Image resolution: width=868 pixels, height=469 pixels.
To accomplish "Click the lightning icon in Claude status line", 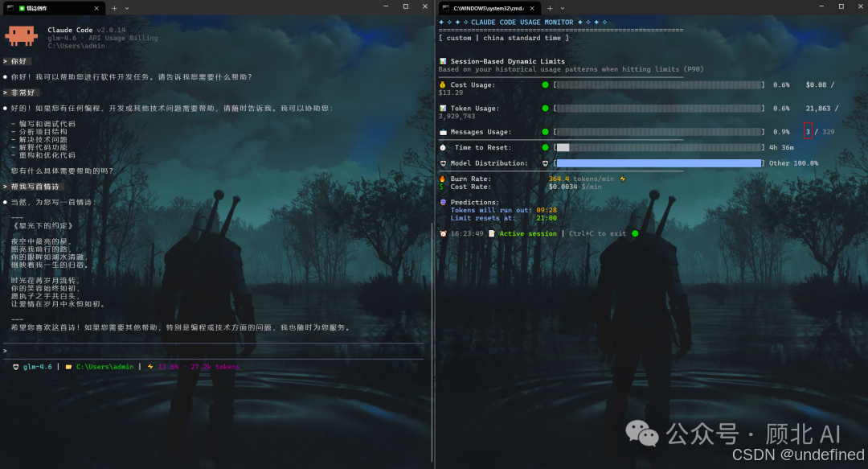I will point(150,367).
